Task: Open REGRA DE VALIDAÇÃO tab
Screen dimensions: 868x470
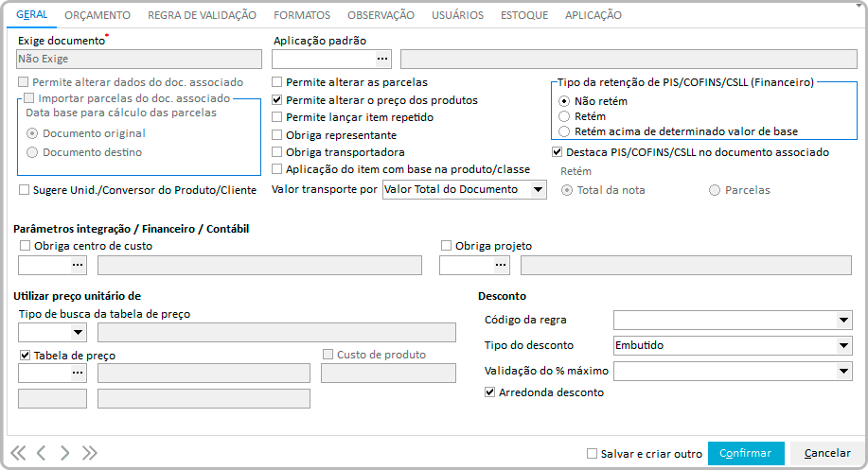Action: 202,15
